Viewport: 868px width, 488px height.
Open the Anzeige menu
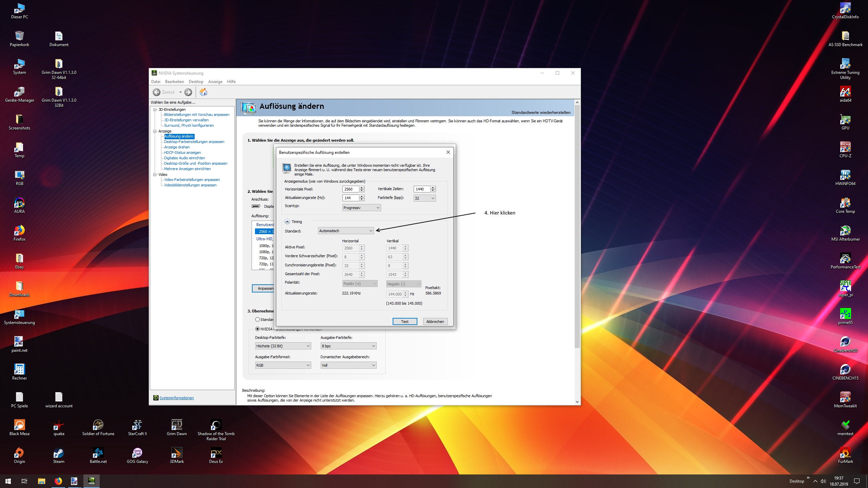(x=215, y=82)
